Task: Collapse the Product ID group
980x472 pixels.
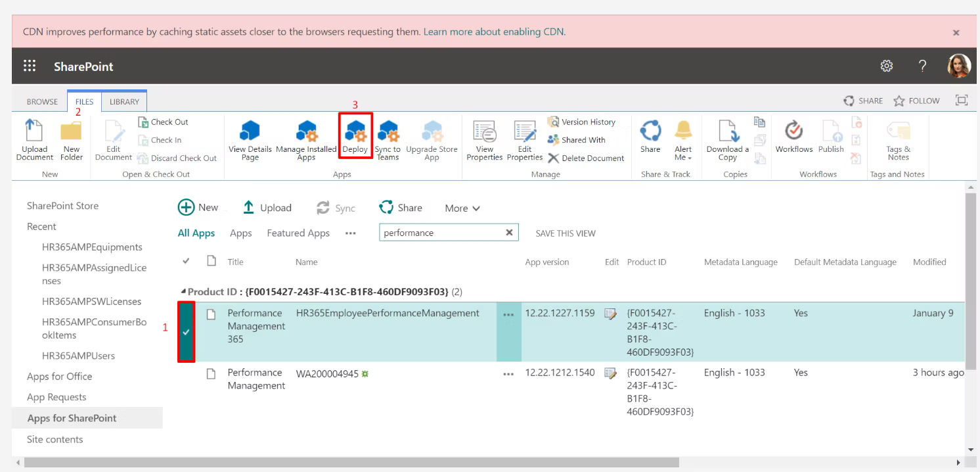Action: [184, 291]
